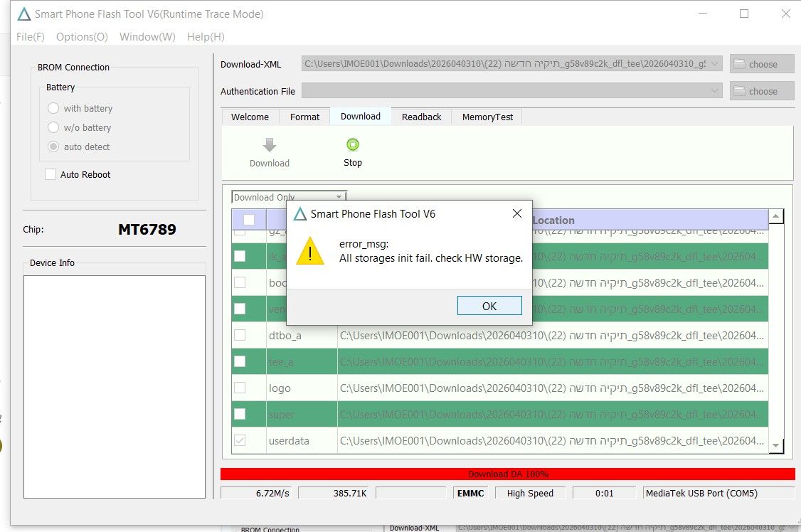Click the warning triangle icon in dialog
The image size is (801, 532).
click(310, 250)
